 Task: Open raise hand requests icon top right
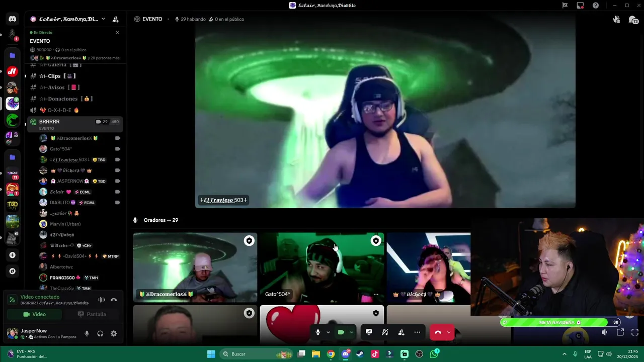(616, 20)
